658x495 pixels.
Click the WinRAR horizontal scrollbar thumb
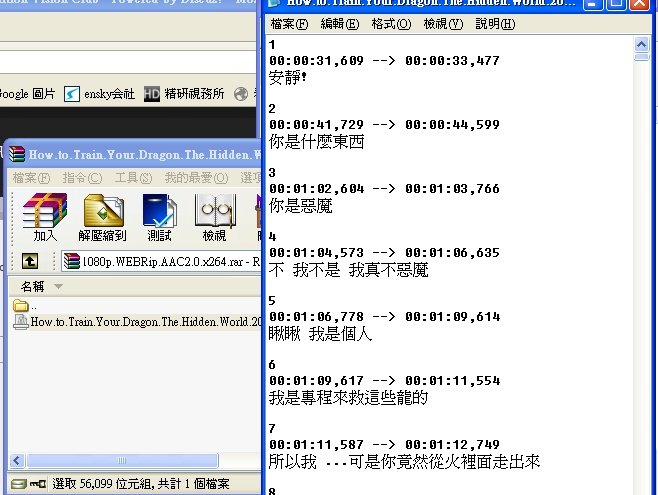(x=122, y=461)
